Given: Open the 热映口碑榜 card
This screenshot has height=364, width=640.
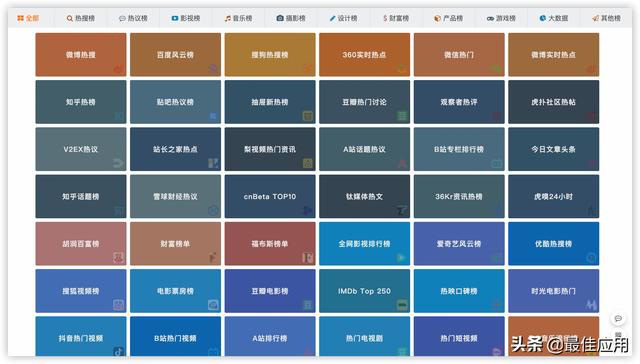Looking at the screenshot, I should [x=459, y=291].
